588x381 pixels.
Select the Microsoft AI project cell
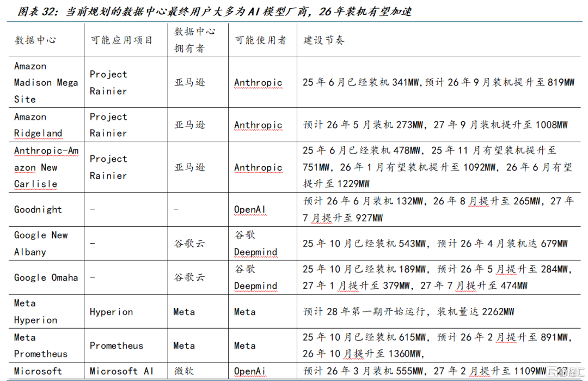[121, 371]
